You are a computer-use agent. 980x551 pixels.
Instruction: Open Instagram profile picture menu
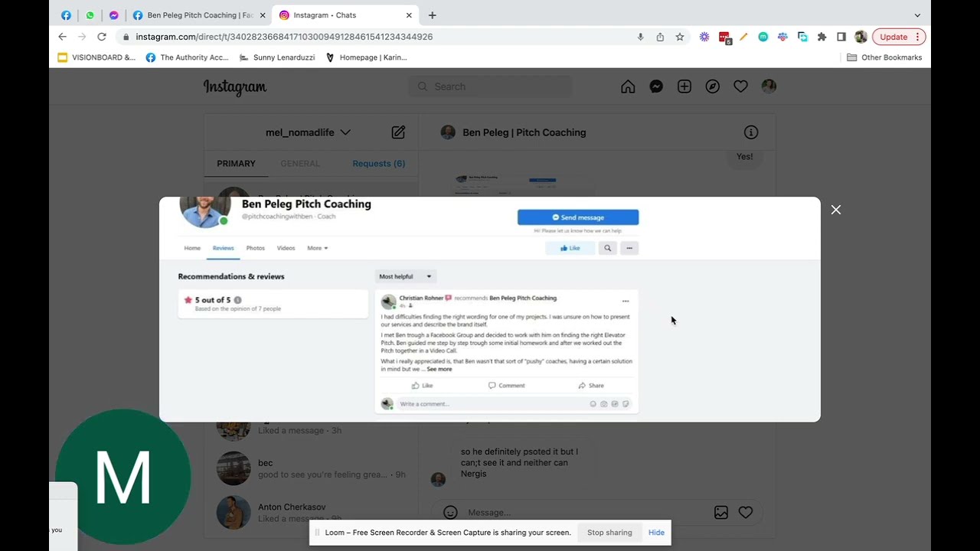769,86
